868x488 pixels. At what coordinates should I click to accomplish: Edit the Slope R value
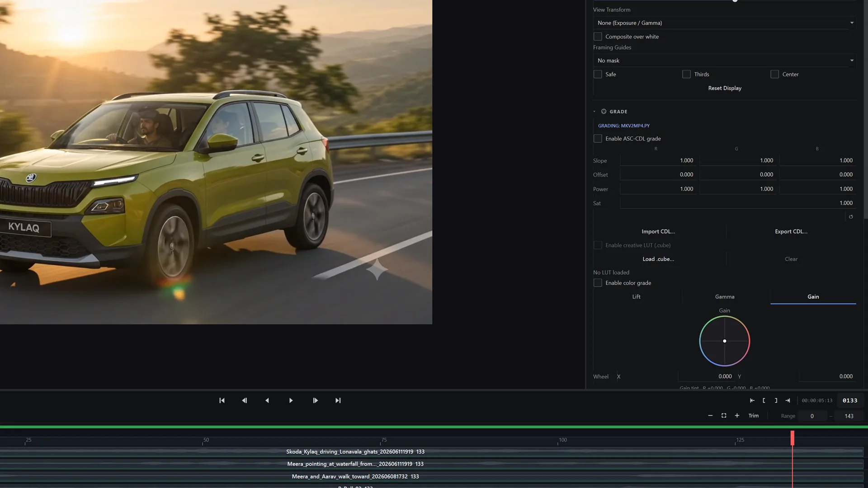(x=659, y=160)
